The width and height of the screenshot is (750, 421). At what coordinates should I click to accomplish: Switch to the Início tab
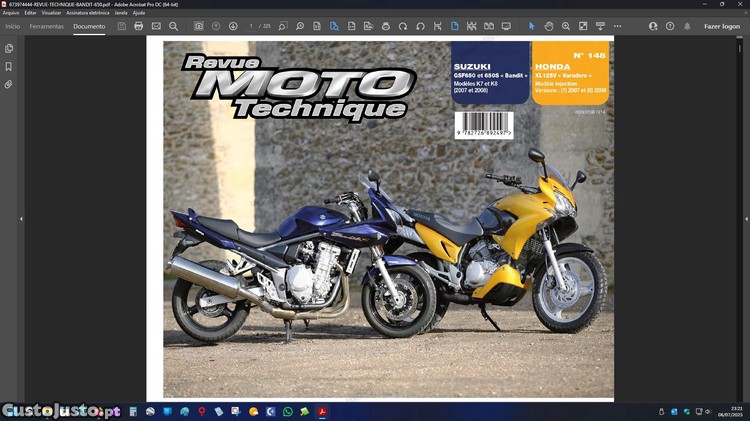12,26
